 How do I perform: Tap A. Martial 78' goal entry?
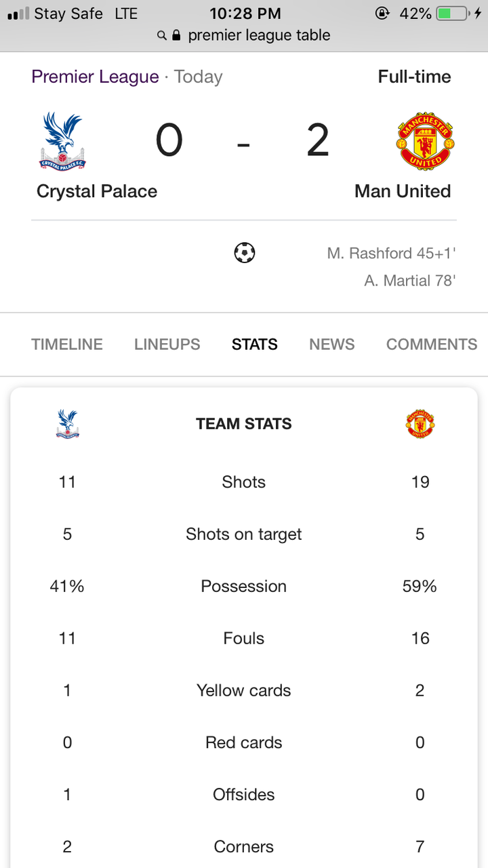point(409,280)
